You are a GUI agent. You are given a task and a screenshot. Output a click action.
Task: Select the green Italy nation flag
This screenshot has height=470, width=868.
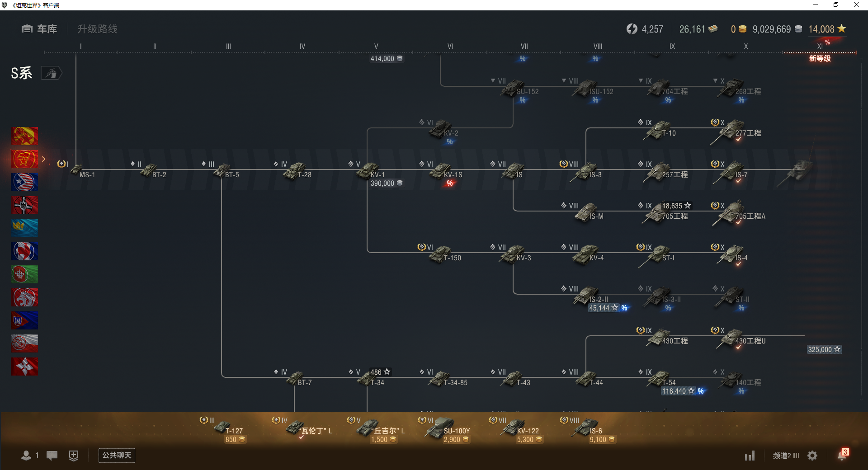[24, 274]
